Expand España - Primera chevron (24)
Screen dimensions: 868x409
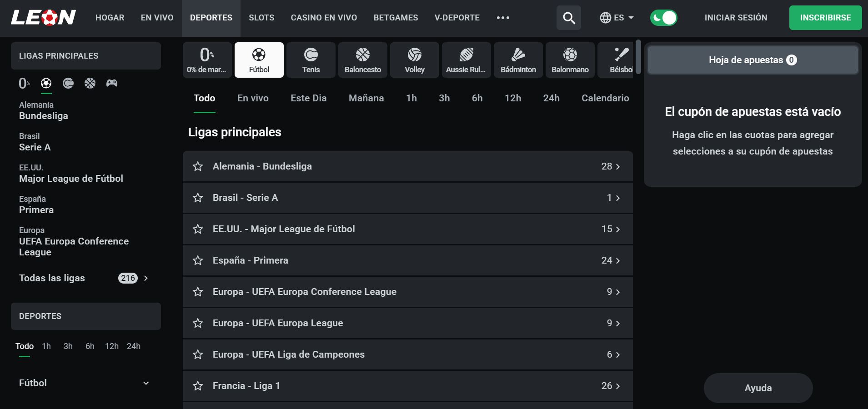point(617,261)
